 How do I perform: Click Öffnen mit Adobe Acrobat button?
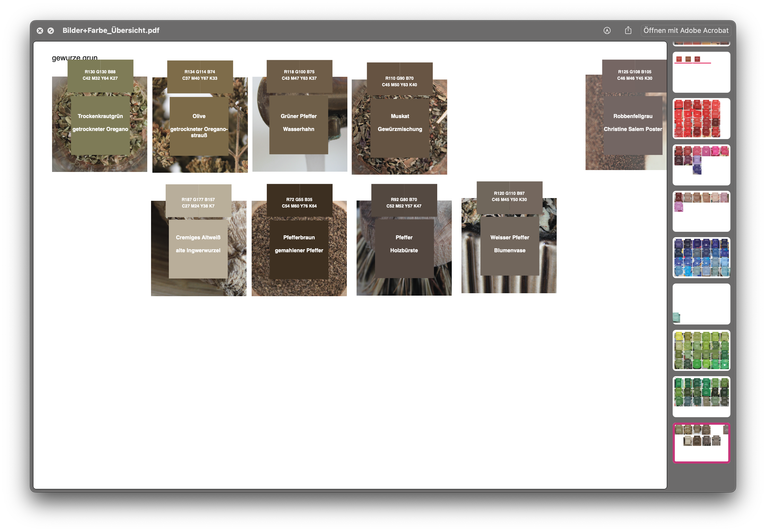[x=686, y=31]
